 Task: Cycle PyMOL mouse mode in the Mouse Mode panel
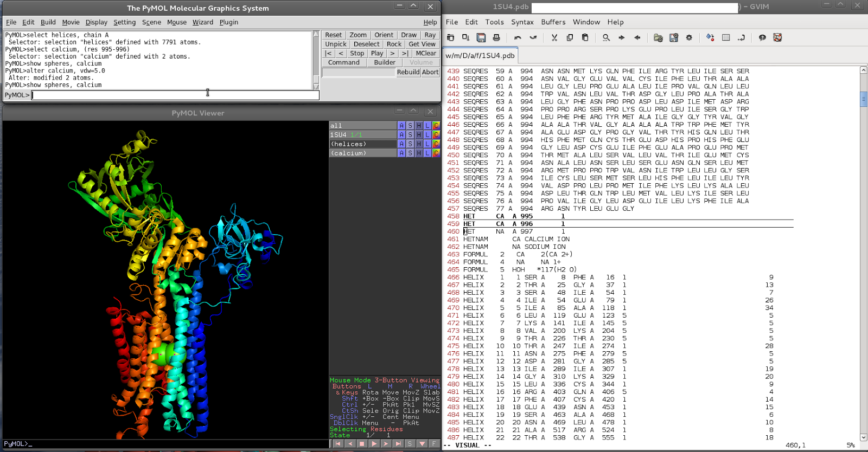pyautogui.click(x=385, y=380)
